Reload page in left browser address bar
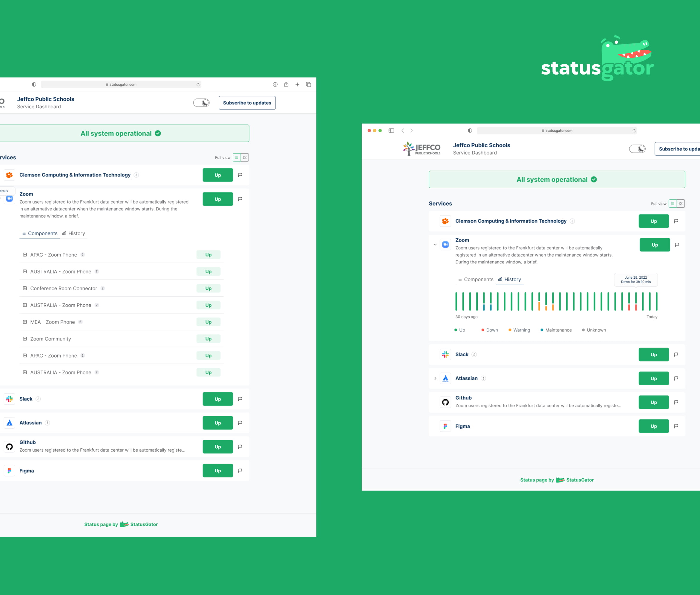Viewport: 700px width, 595px height. click(198, 85)
